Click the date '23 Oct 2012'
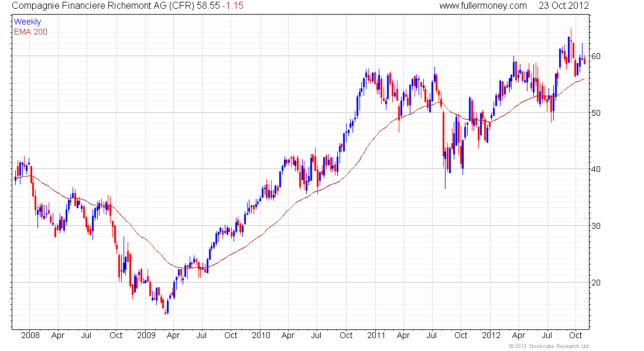Image resolution: width=644 pixels, height=351 pixels. tap(563, 6)
